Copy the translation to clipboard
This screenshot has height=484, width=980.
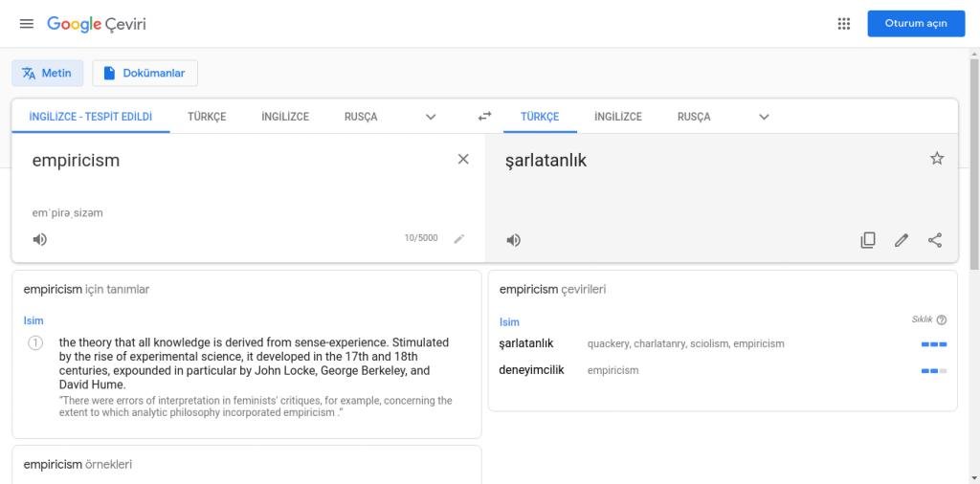[x=868, y=240]
